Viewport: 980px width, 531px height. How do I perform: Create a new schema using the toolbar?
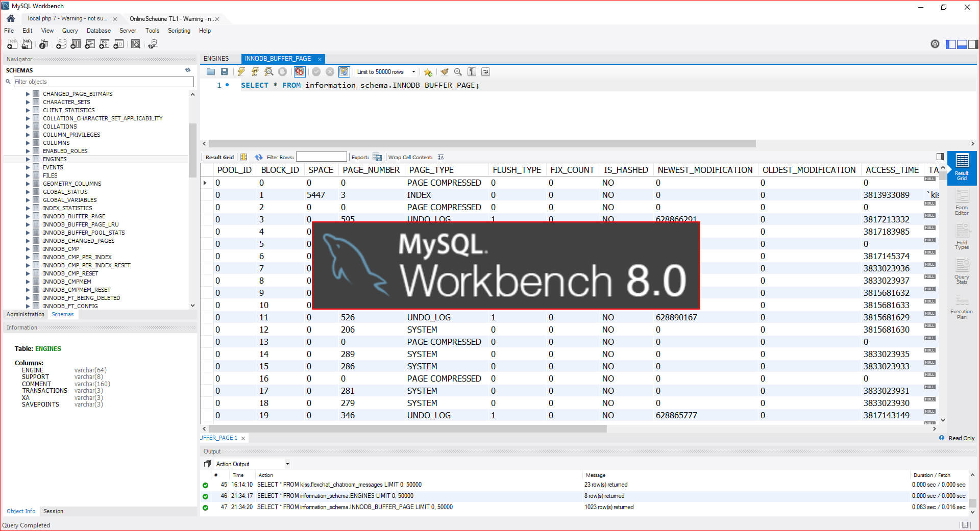(61, 44)
